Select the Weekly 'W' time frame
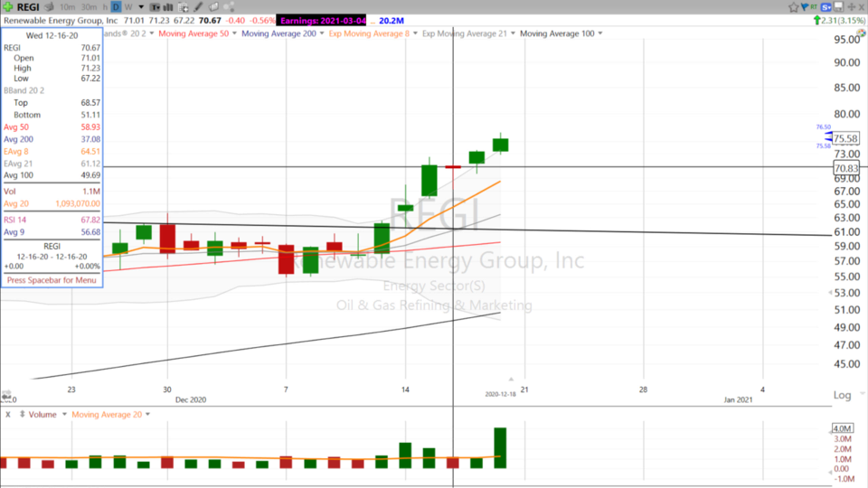 [128, 7]
